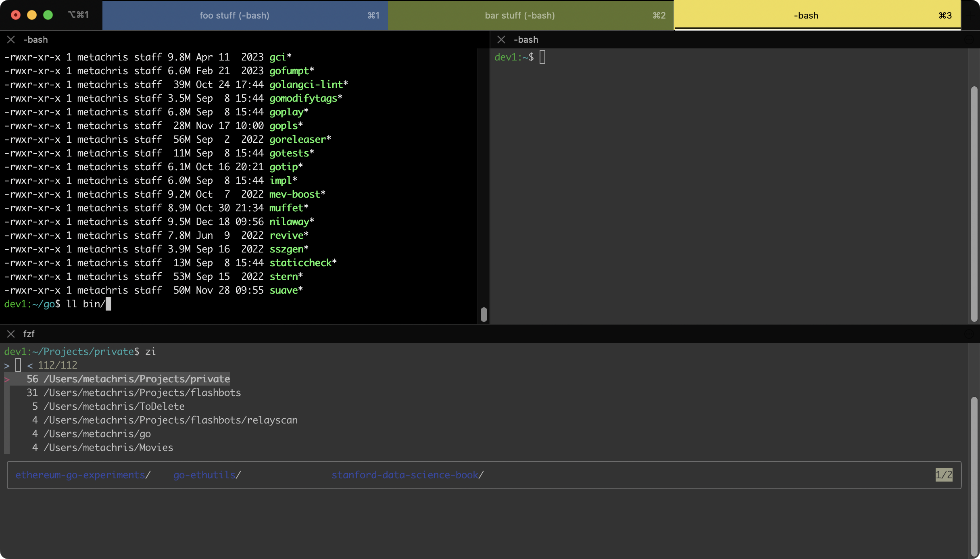Close the right -bash pane session
This screenshot has height=559, width=980.
(501, 39)
